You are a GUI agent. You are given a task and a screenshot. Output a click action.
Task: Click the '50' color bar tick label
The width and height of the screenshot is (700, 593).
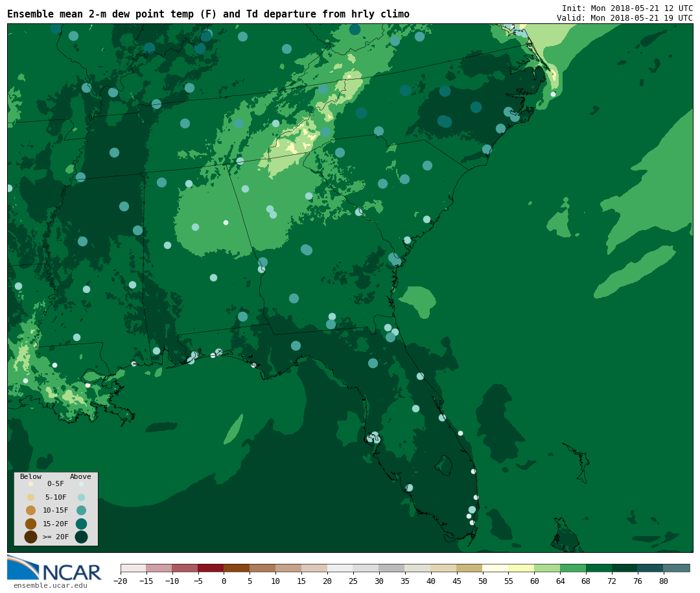pyautogui.click(x=483, y=581)
